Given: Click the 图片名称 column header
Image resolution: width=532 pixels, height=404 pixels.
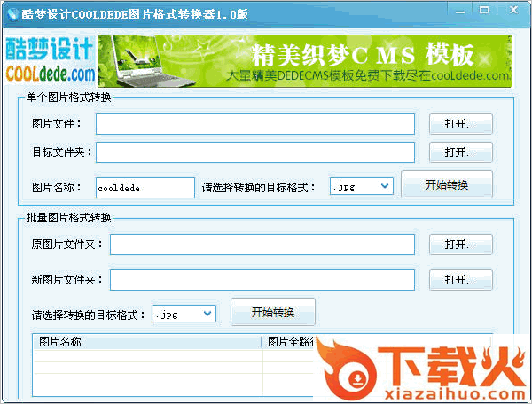Looking at the screenshot, I should [147, 342].
